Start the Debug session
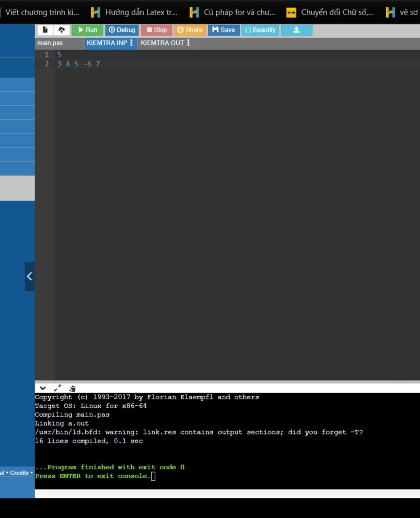This screenshot has height=518, width=420. point(122,30)
